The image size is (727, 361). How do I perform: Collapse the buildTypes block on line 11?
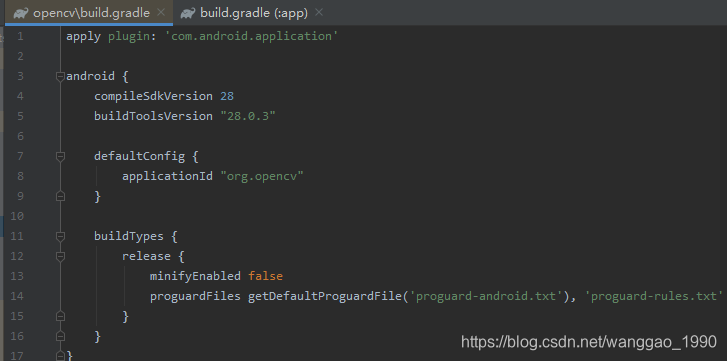pyautogui.click(x=60, y=236)
